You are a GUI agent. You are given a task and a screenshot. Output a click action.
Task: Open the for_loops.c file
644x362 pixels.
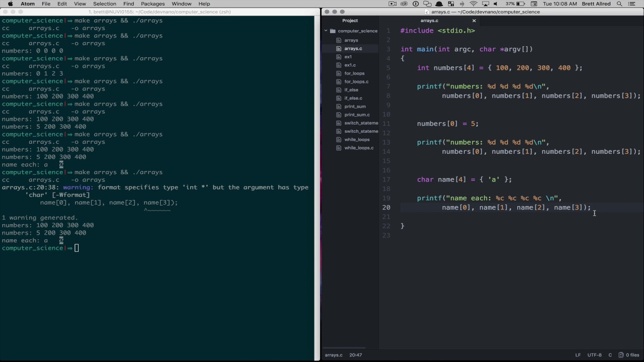coord(356,81)
